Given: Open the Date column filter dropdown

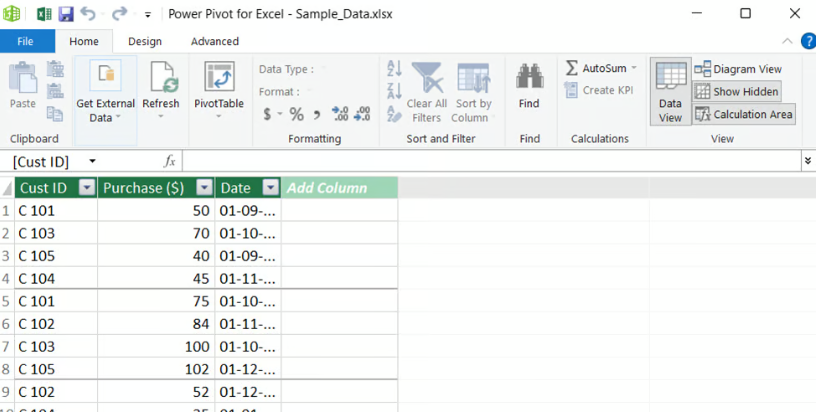Looking at the screenshot, I should coord(271,188).
